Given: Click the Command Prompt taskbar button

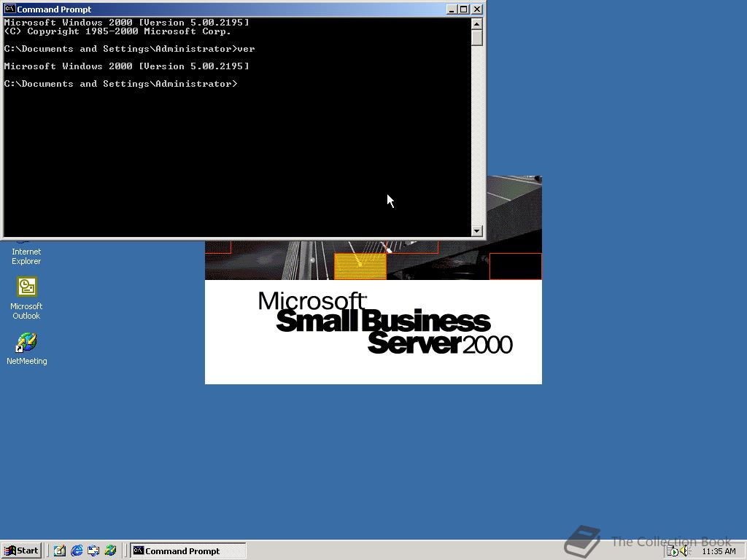Looking at the screenshot, I should pyautogui.click(x=188, y=551).
